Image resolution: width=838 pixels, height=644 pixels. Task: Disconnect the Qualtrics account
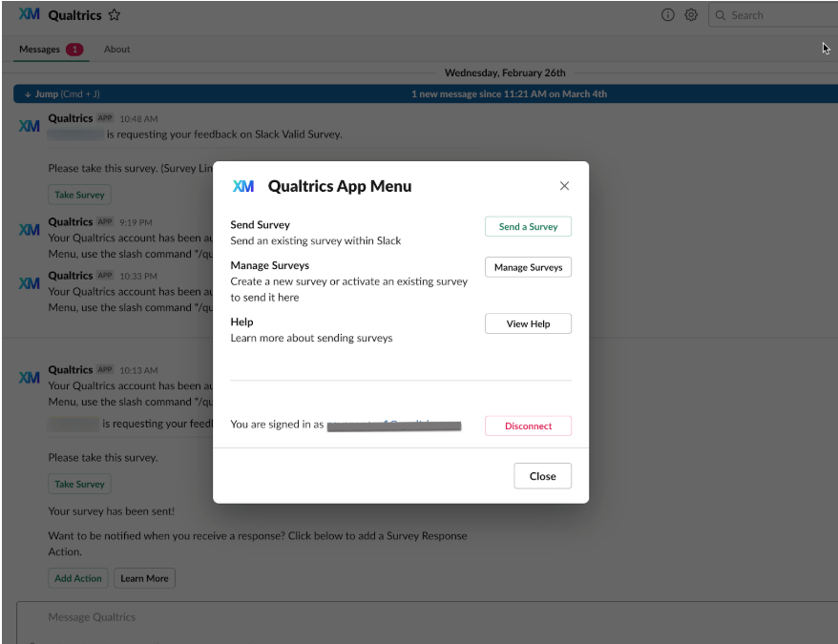pos(528,426)
